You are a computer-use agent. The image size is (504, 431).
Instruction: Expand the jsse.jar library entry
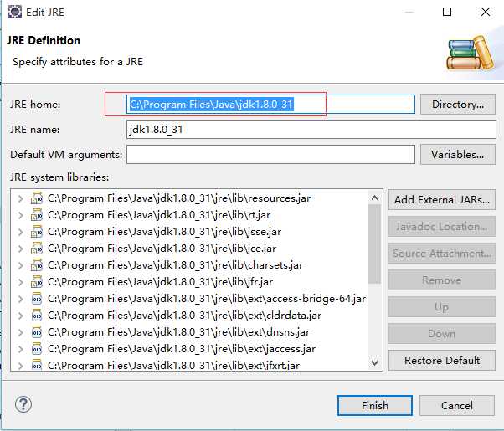pyautogui.click(x=21, y=232)
